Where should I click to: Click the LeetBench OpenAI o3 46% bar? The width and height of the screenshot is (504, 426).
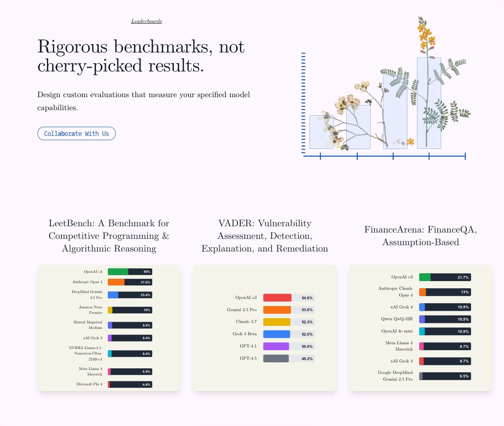(130, 272)
